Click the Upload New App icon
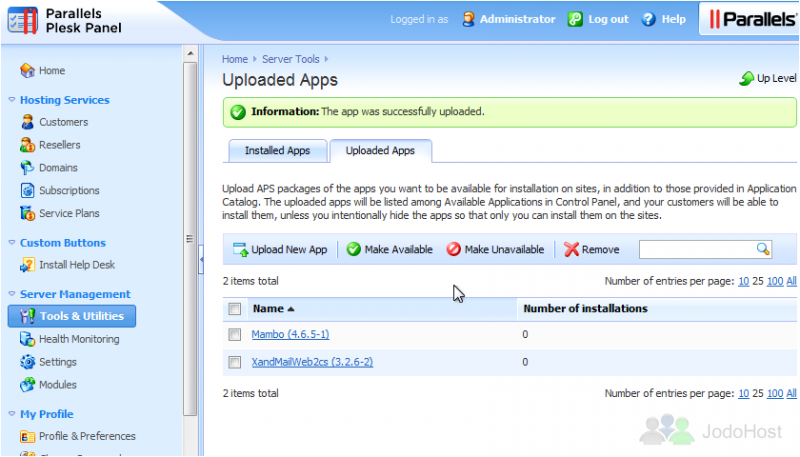The image size is (800, 457). coord(240,249)
